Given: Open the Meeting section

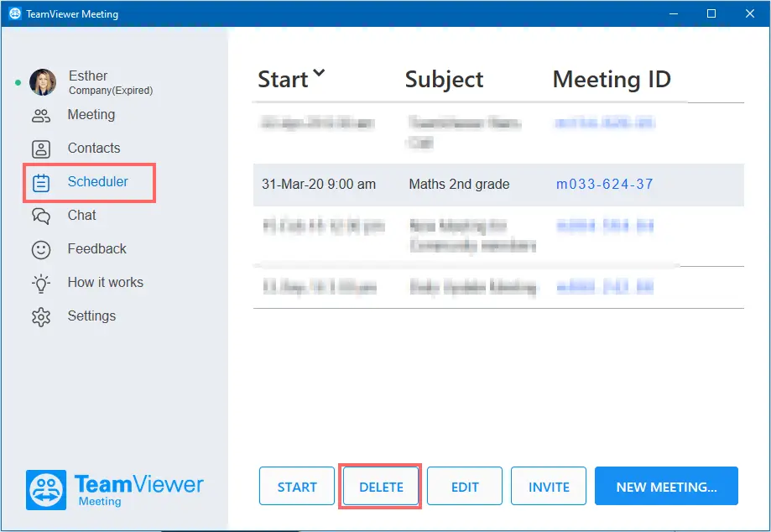Looking at the screenshot, I should (91, 115).
